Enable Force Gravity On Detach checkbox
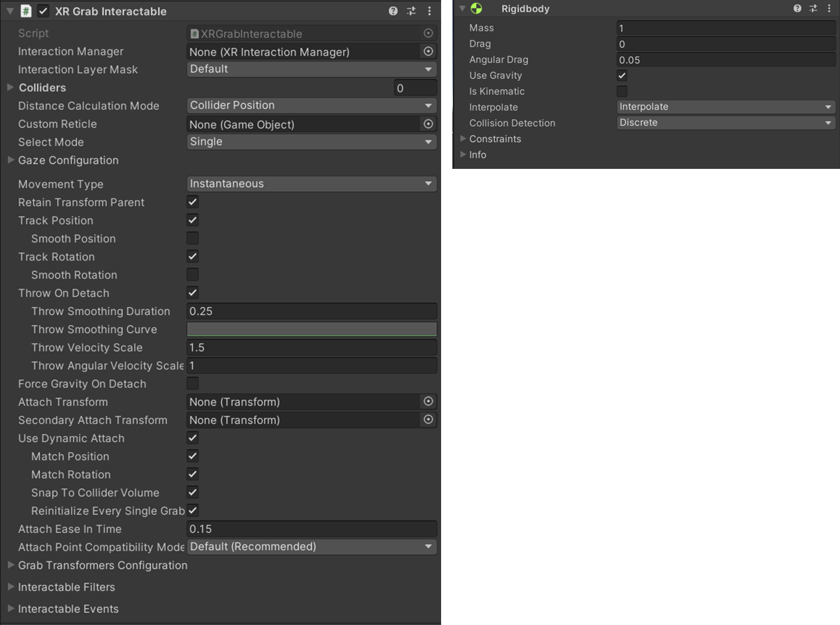Viewport: 840px width, 625px height. pyautogui.click(x=193, y=383)
